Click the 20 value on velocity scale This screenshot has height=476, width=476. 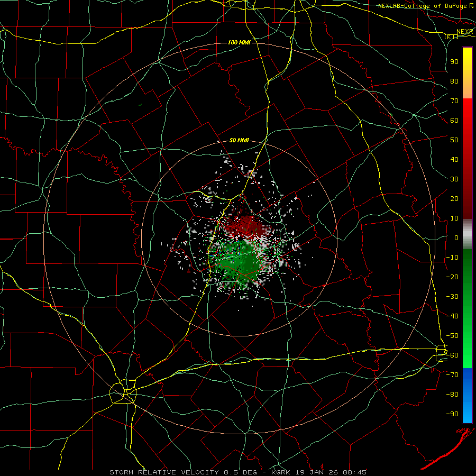[x=454, y=198]
